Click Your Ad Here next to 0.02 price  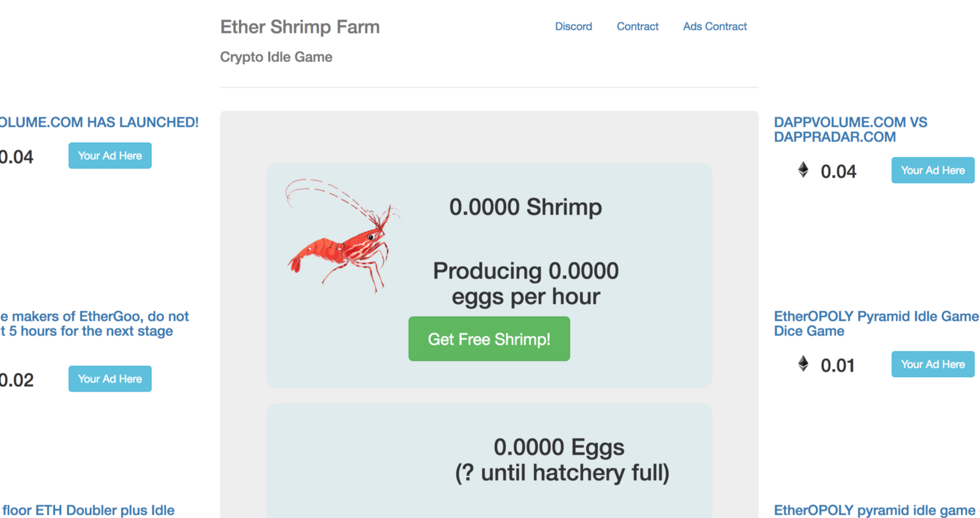[110, 379]
